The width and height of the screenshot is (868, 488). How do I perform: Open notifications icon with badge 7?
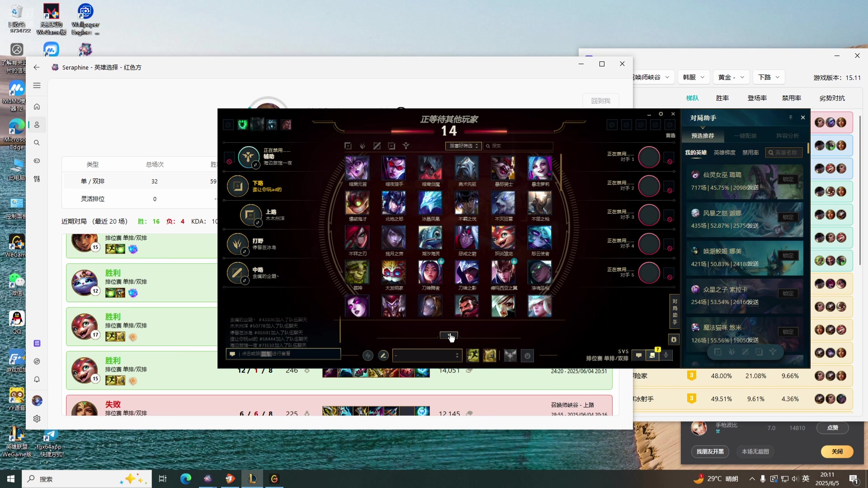[x=652, y=355]
